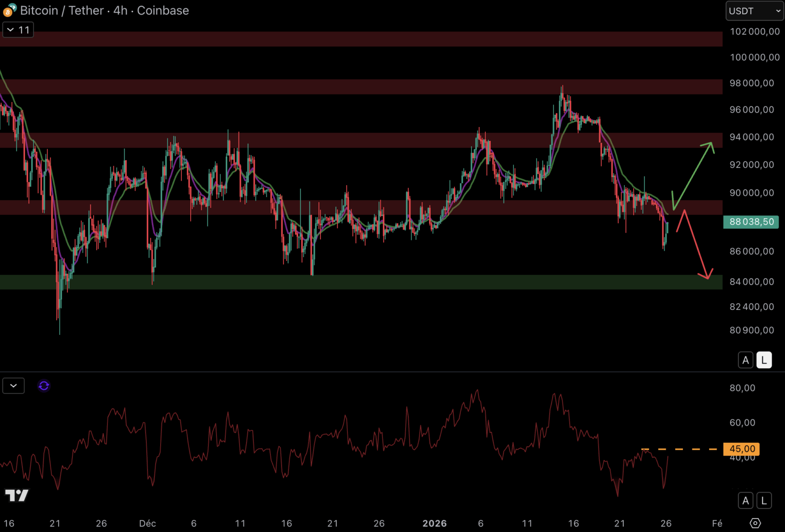Click the TradingView logo
The height and width of the screenshot is (532, 785).
pyautogui.click(x=17, y=495)
